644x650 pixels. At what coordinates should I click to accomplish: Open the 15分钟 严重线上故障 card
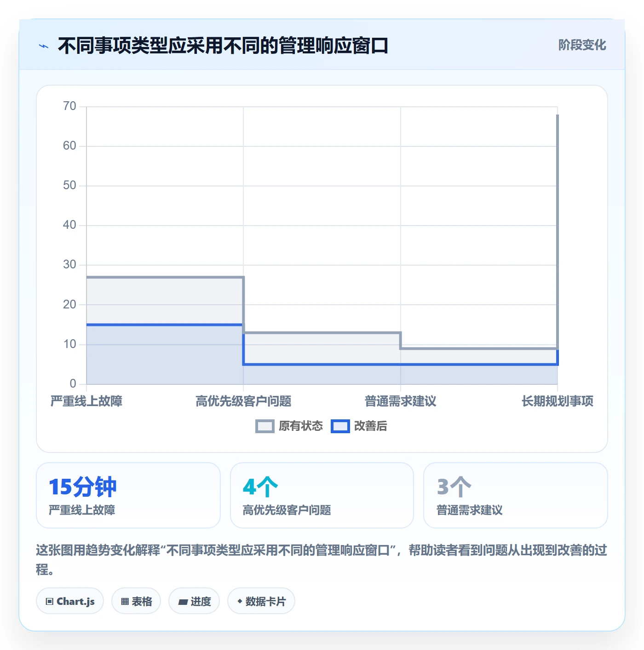128,495
